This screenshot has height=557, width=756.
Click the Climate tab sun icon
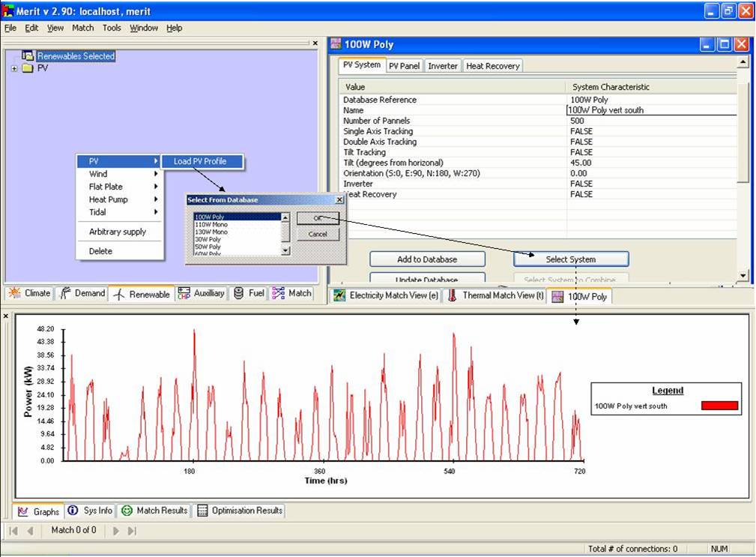14,294
